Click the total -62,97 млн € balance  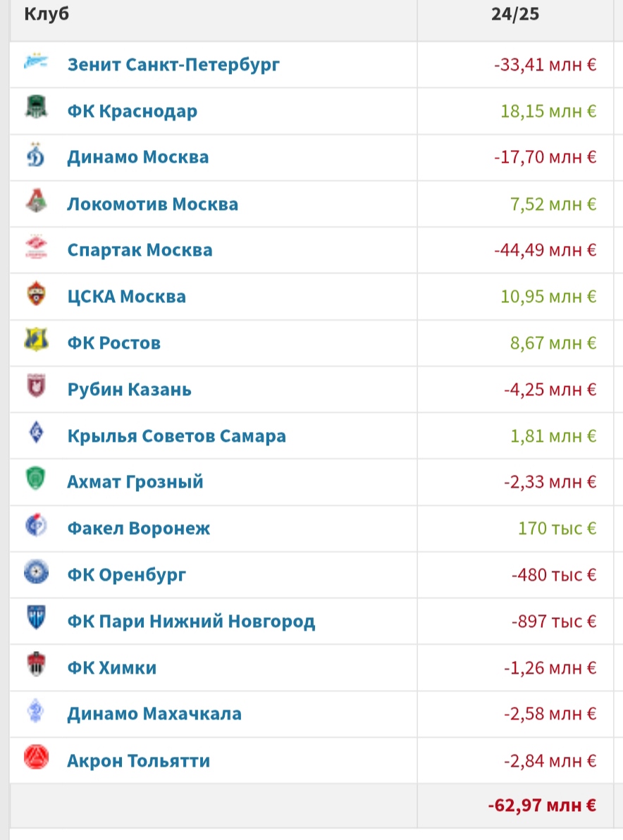[x=541, y=805]
